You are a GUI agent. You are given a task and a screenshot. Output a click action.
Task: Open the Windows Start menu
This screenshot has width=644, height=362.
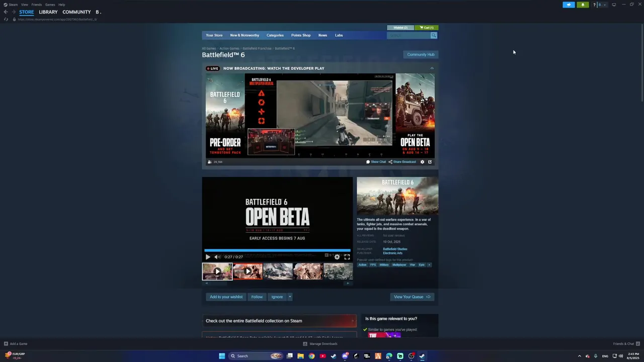click(221, 356)
